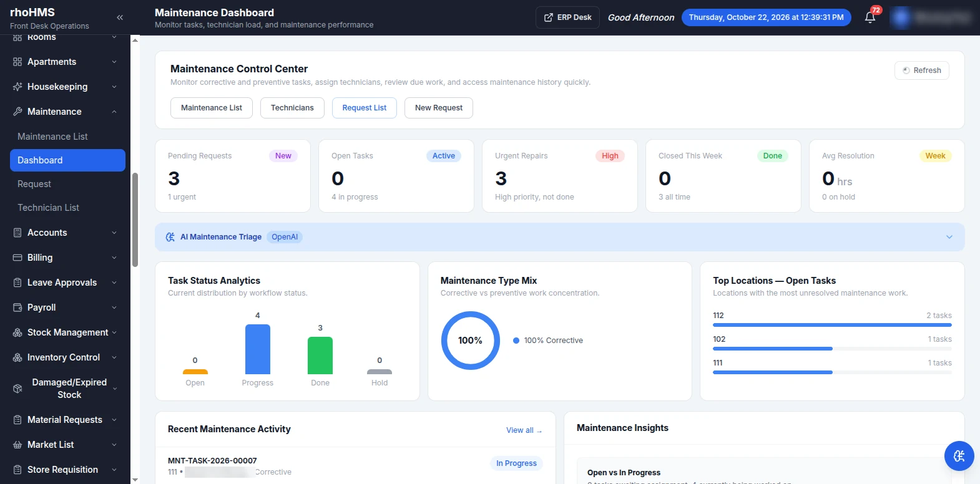Screen dimensions: 980x484
Task: Click the blue Progress bar in chart
Action: [x=258, y=349]
